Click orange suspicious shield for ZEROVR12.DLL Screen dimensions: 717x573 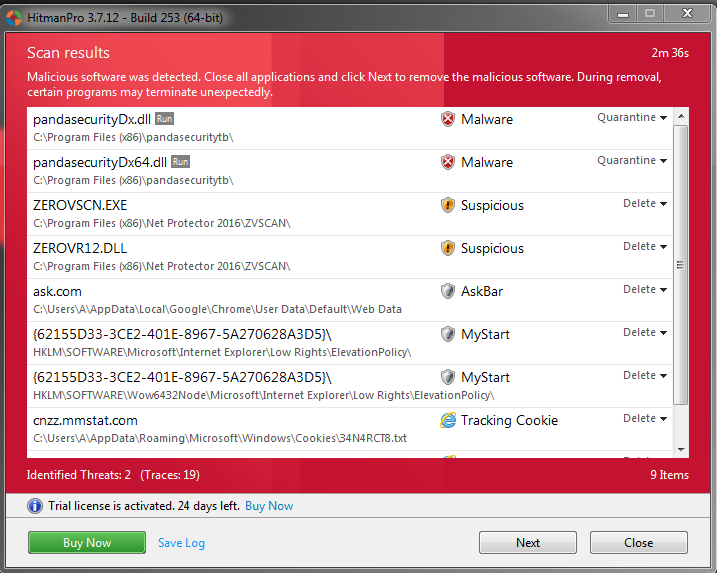(x=448, y=248)
